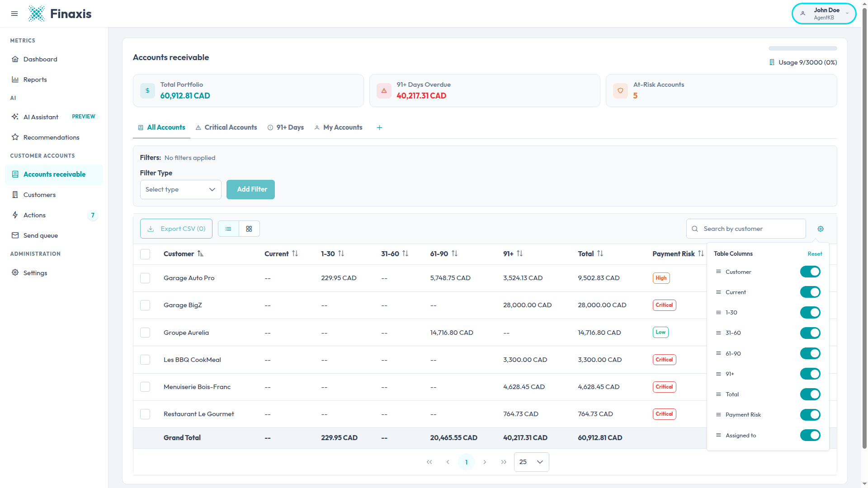Viewport: 868px width, 488px height.
Task: Open Customers in the sidebar
Action: (54, 195)
